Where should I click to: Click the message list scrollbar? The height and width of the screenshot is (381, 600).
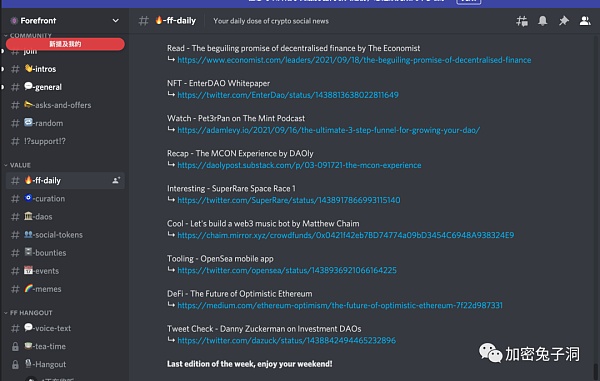(x=597, y=371)
